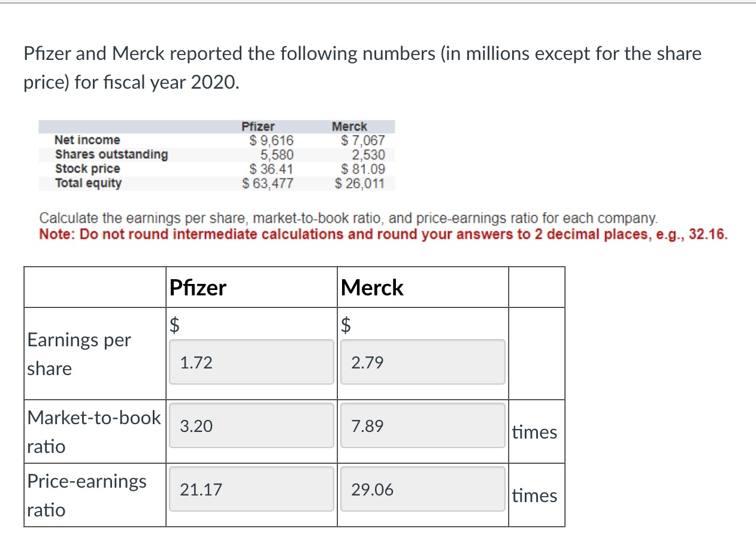The height and width of the screenshot is (544, 756).
Task: Click the Market-to-book ratio row label
Action: (x=94, y=432)
